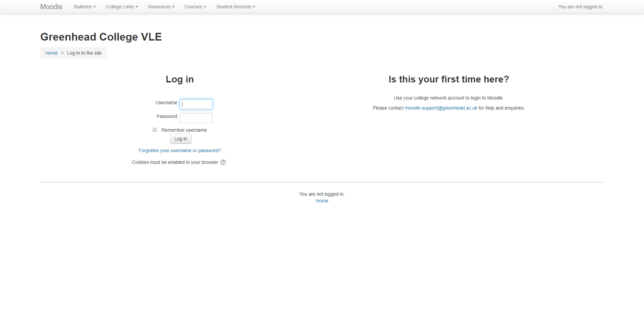Click the cookies help question-mark icon

223,162
